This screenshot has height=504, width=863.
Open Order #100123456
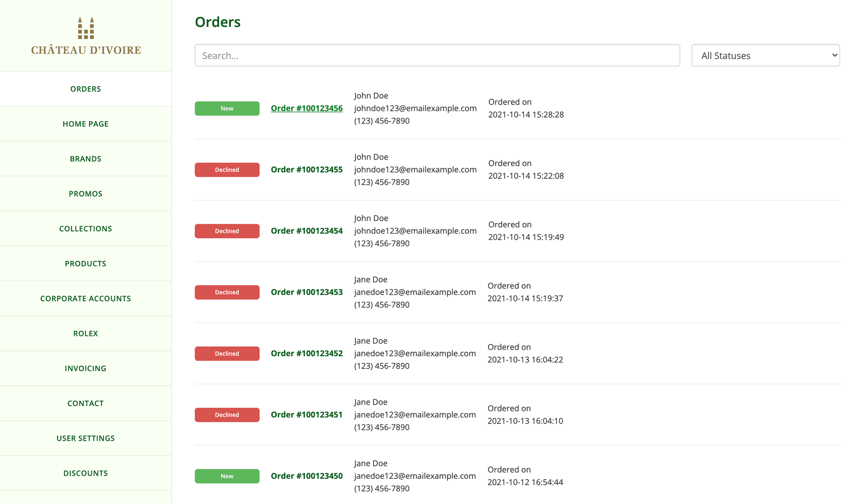307,108
